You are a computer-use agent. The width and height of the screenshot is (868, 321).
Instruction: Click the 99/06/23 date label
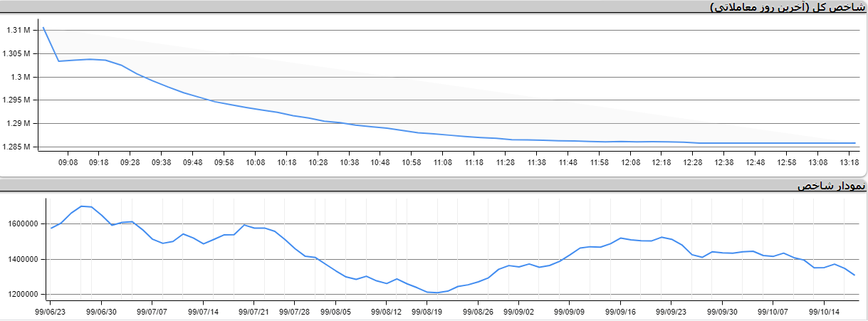[x=51, y=312]
